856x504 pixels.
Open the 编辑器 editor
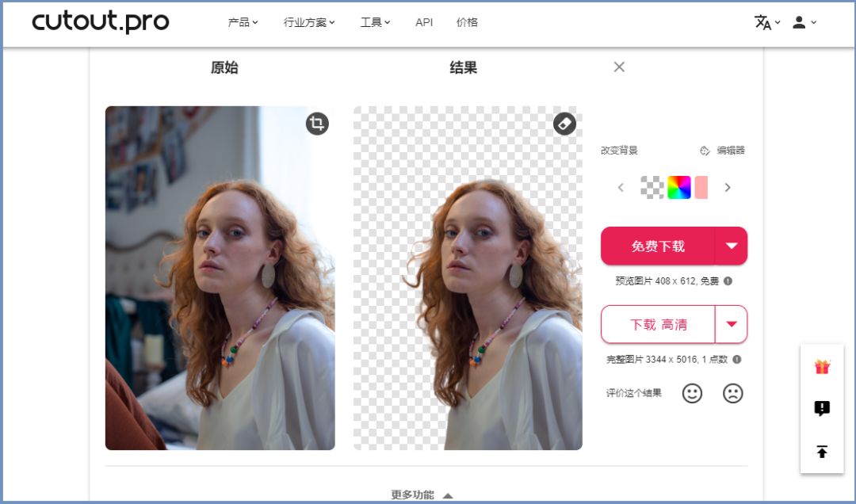click(731, 150)
